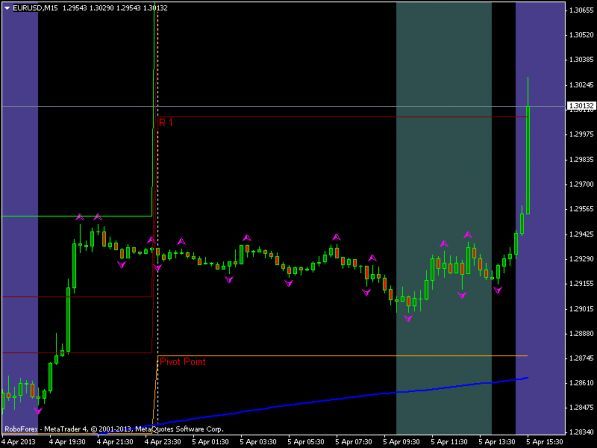Viewport: 597px width, 448px height.
Task: Click the 4 Apr 2013 date label
Action: [x=18, y=442]
